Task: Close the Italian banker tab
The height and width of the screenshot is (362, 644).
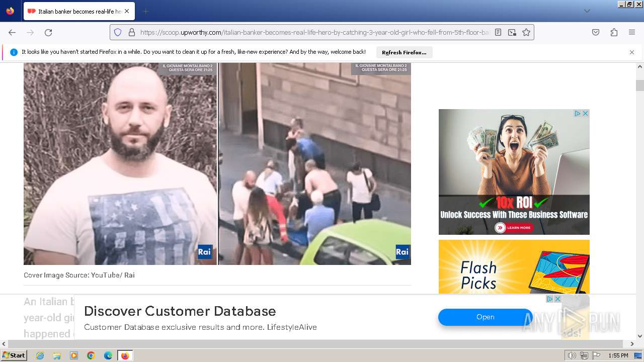Action: (127, 11)
